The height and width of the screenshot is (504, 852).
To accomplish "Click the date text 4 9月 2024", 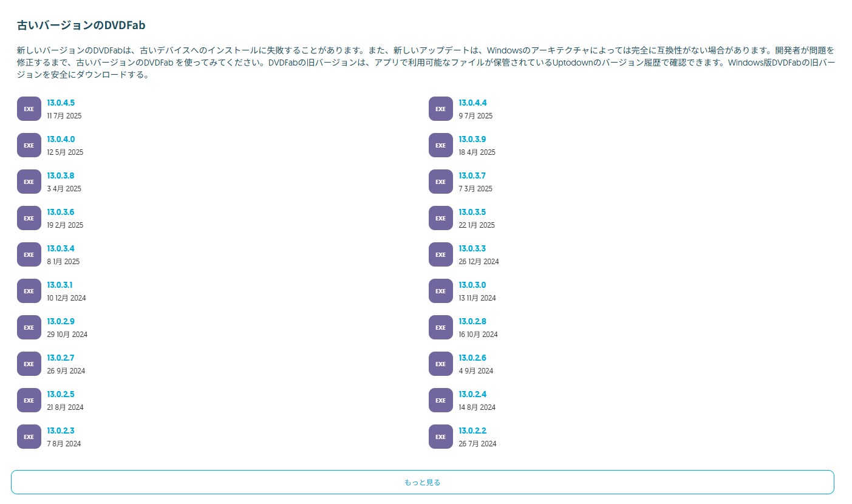I will click(x=475, y=371).
